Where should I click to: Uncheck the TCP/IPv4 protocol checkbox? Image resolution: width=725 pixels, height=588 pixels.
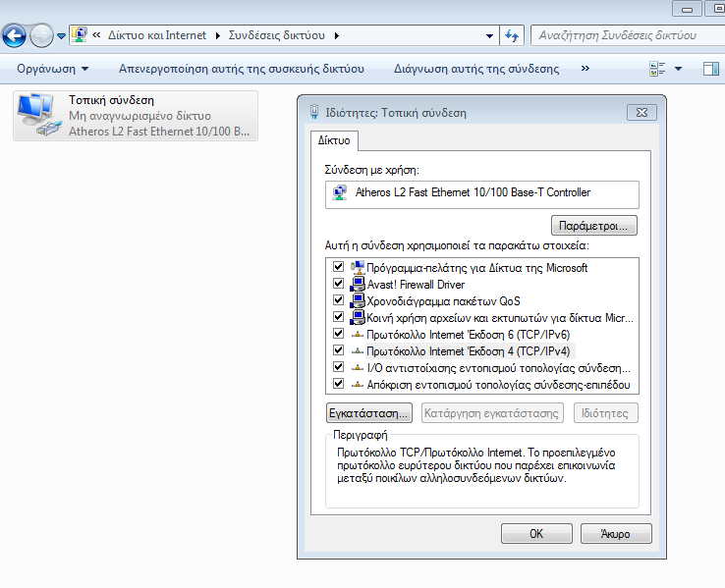click(339, 349)
